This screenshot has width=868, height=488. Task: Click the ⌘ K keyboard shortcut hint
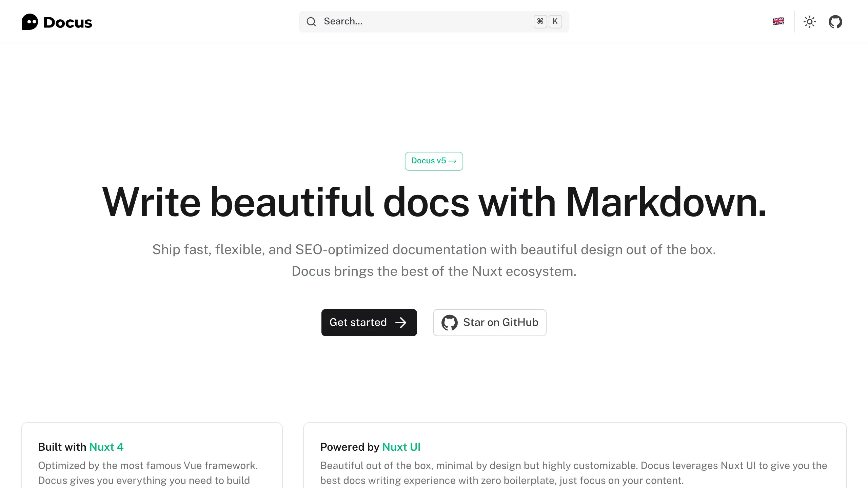(547, 21)
